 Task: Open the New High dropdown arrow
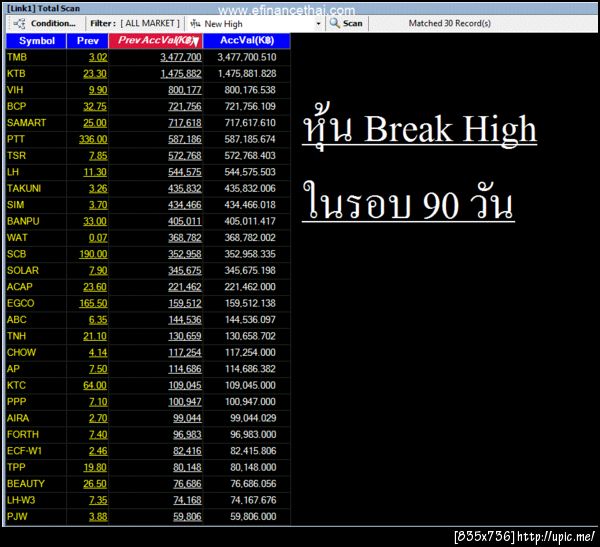click(318, 24)
